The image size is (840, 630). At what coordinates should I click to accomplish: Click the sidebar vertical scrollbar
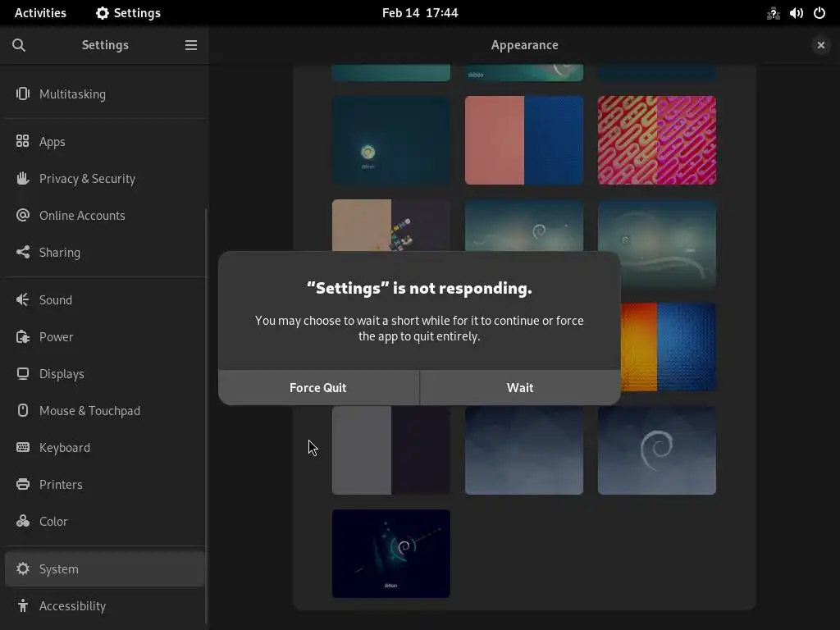(x=206, y=416)
